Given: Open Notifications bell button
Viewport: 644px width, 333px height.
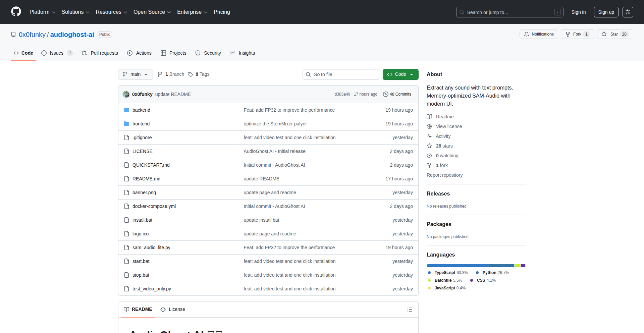Looking at the screenshot, I should pos(539,34).
